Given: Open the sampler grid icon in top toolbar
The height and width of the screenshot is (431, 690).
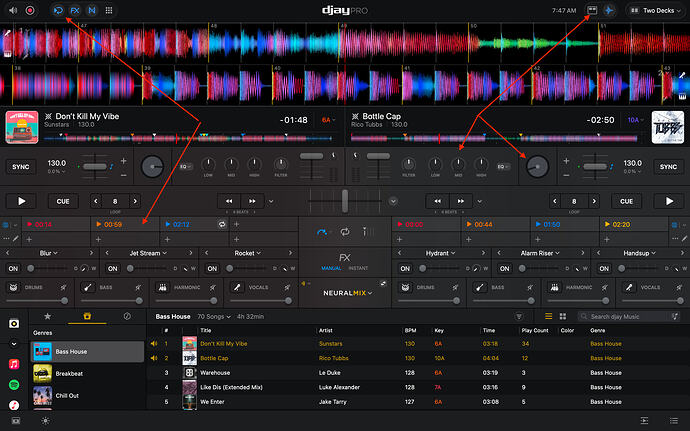Looking at the screenshot, I should click(109, 10).
